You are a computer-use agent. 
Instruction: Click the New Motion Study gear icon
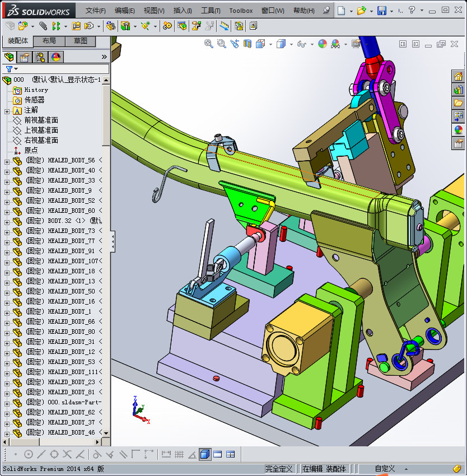[167, 26]
